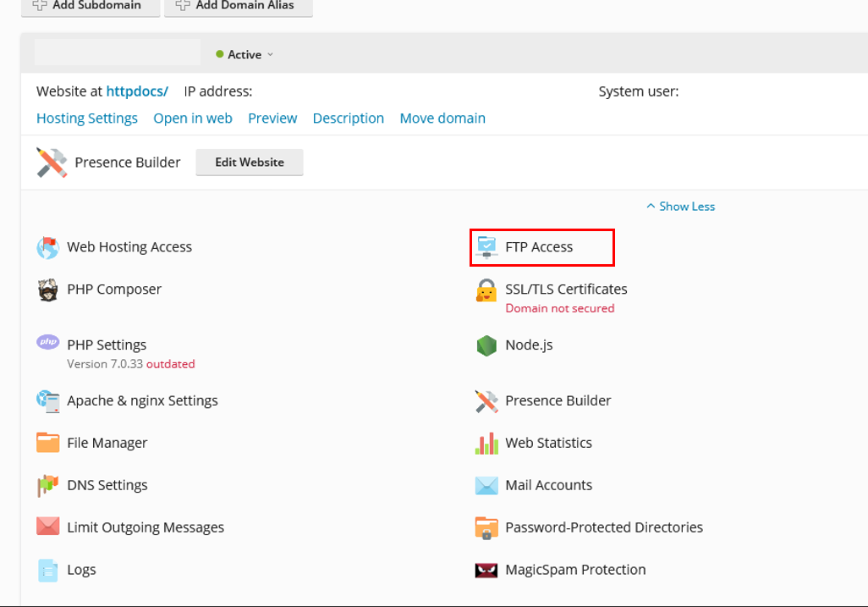Open the Node.js hexagon icon
Image resolution: width=868 pixels, height=607 pixels.
click(x=486, y=345)
